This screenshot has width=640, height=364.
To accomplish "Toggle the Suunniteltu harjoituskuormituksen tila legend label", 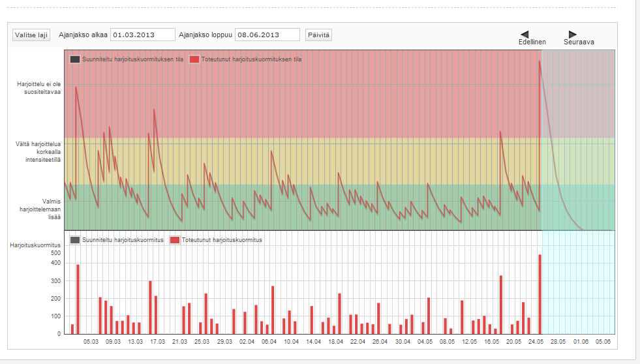I will 132,59.
